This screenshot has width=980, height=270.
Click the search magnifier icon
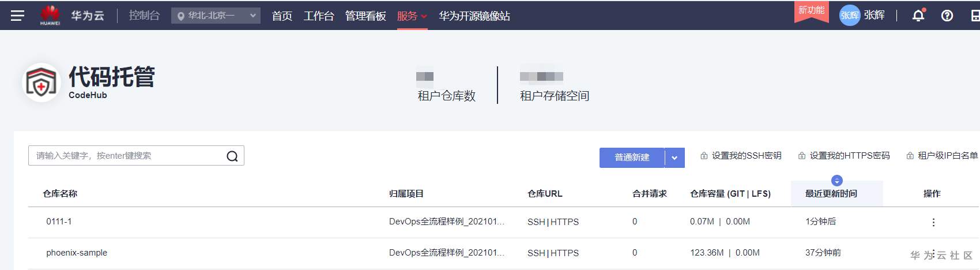[232, 156]
